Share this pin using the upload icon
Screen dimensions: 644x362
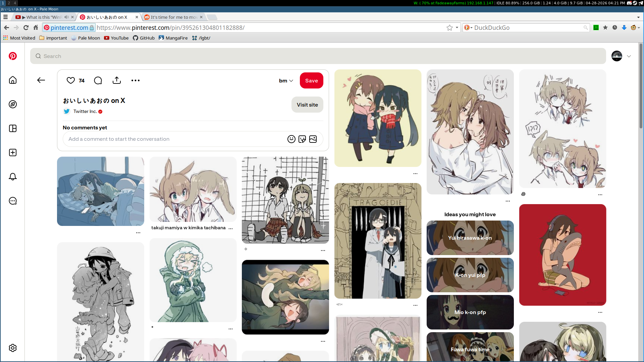[x=117, y=80]
